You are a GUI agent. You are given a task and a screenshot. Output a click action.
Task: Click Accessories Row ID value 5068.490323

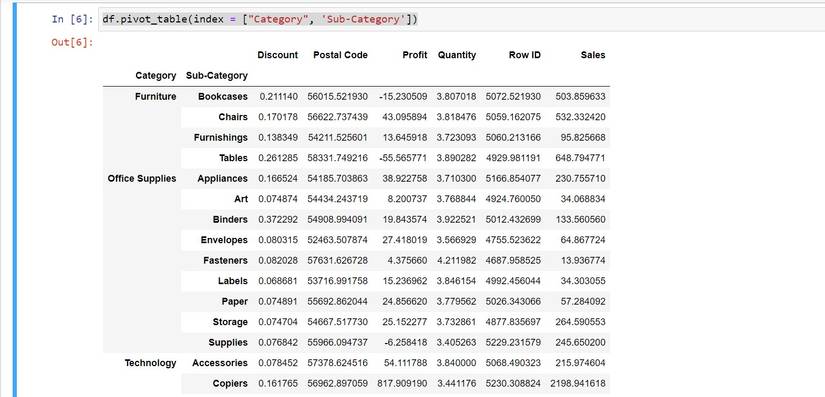tap(513, 363)
